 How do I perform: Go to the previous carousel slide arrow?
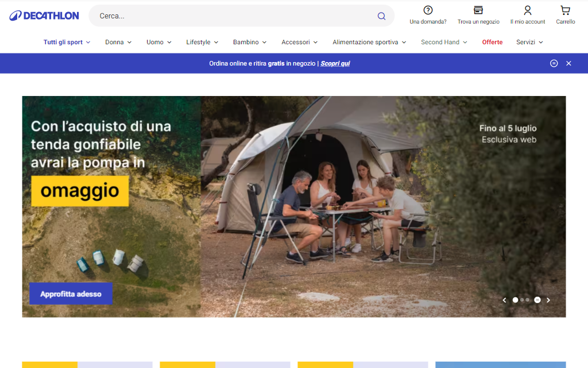point(505,300)
